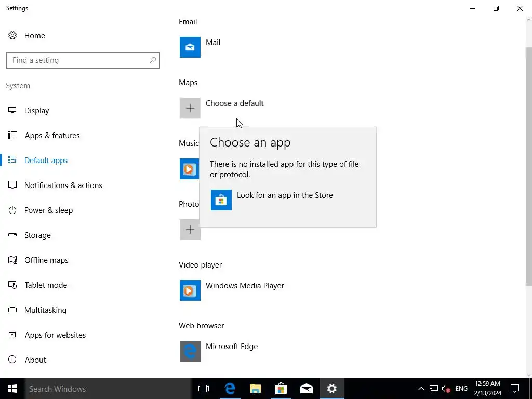Click the network status tray icon
The width and height of the screenshot is (532, 399).
434,389
